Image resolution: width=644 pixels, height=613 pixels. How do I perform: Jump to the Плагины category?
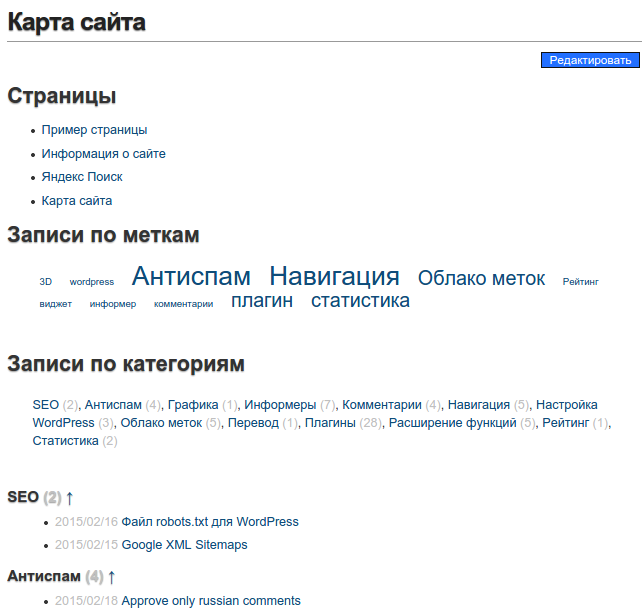(330, 423)
